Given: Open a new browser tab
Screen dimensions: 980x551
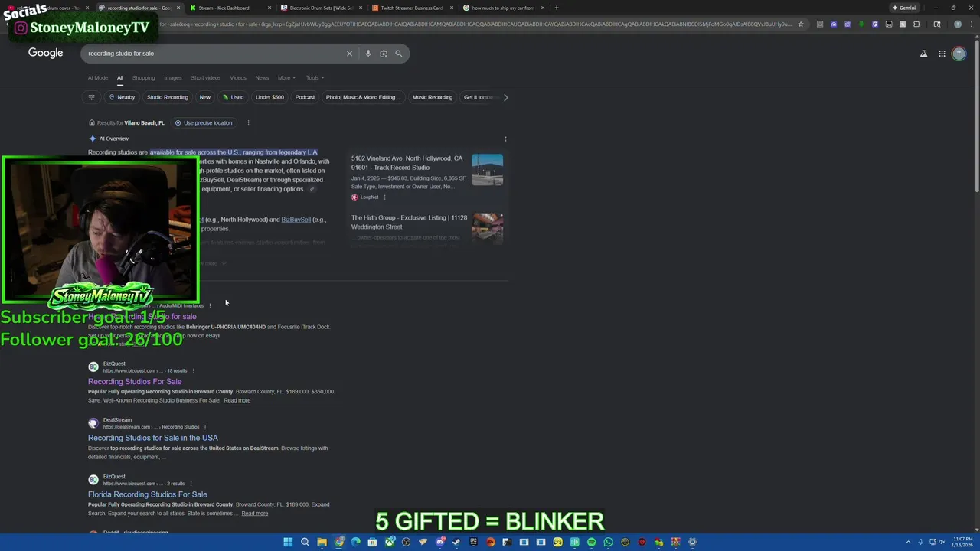Looking at the screenshot, I should pos(556,8).
